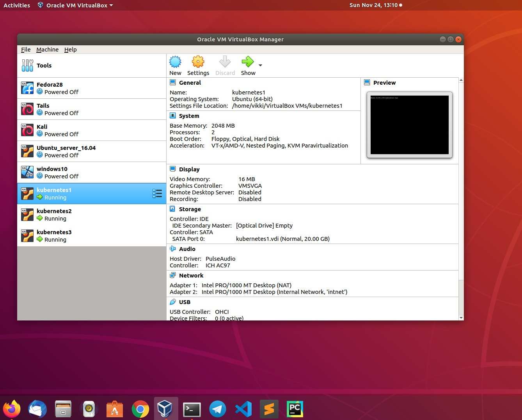The width and height of the screenshot is (522, 420).
Task: Open kubernetes1 machine tools menu button
Action: coord(157,194)
